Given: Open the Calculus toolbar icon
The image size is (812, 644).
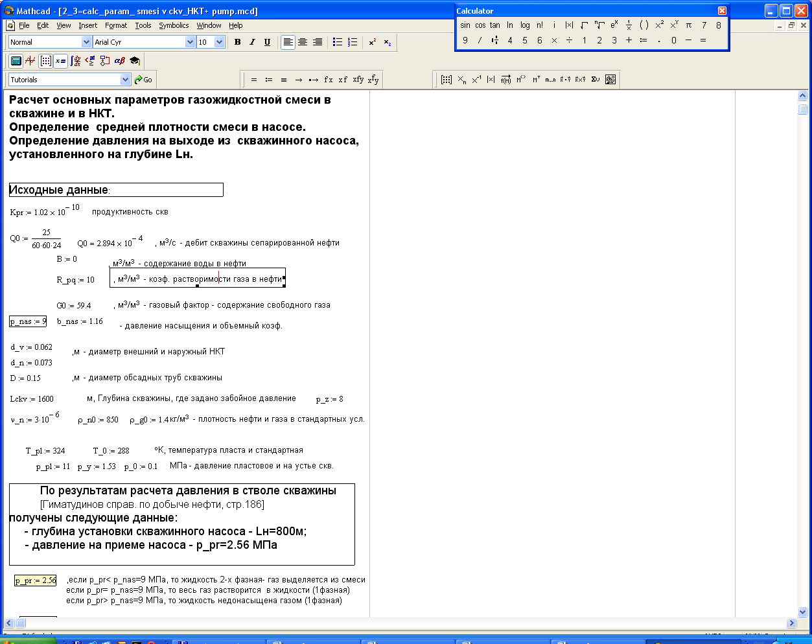Looking at the screenshot, I should (75, 61).
